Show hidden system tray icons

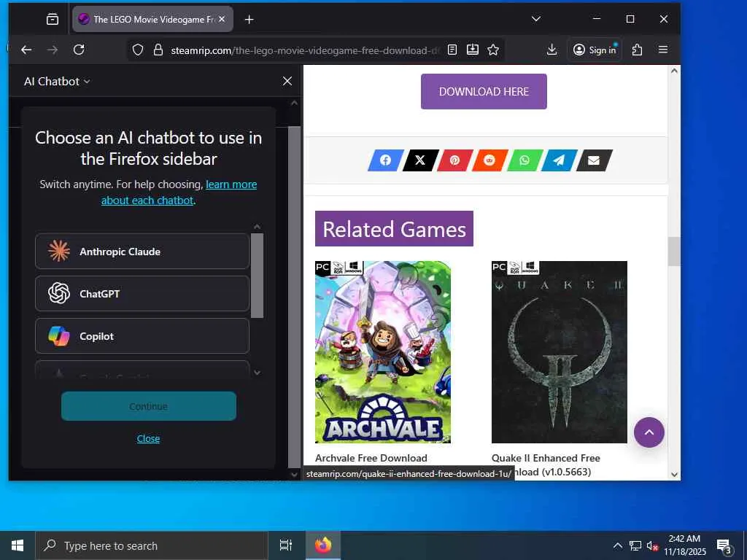(x=617, y=545)
